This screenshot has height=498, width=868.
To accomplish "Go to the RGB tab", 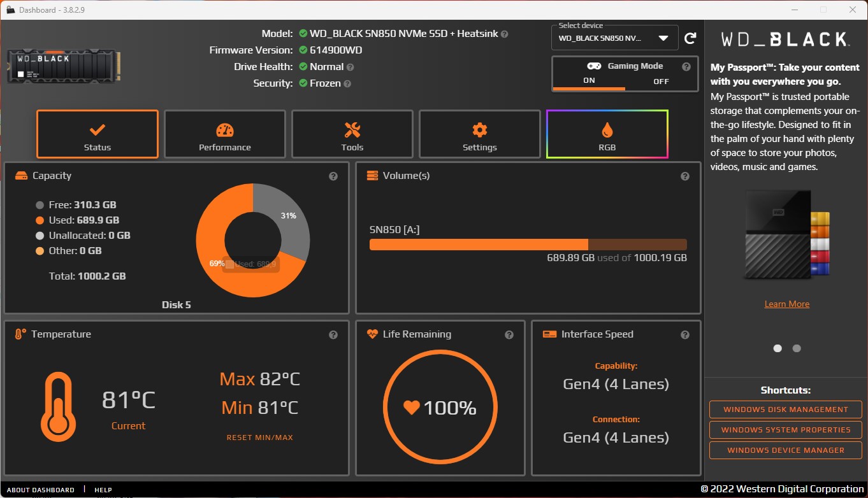I will click(607, 134).
